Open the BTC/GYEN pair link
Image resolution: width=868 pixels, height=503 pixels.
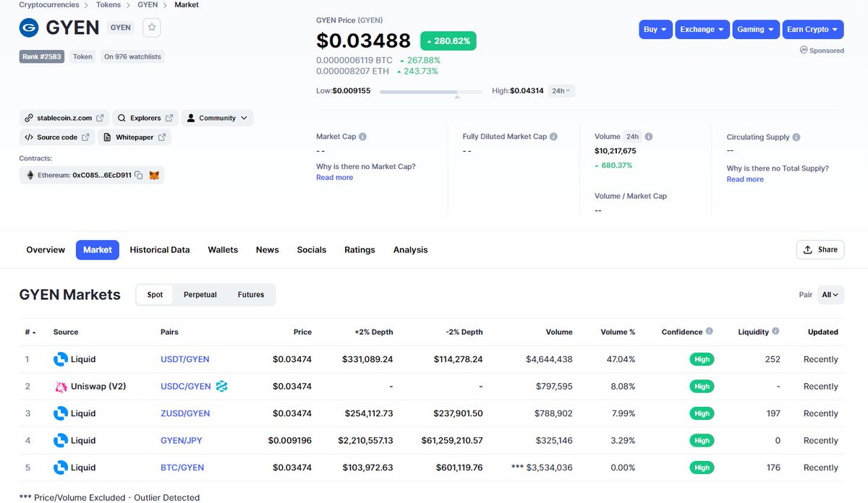(182, 468)
